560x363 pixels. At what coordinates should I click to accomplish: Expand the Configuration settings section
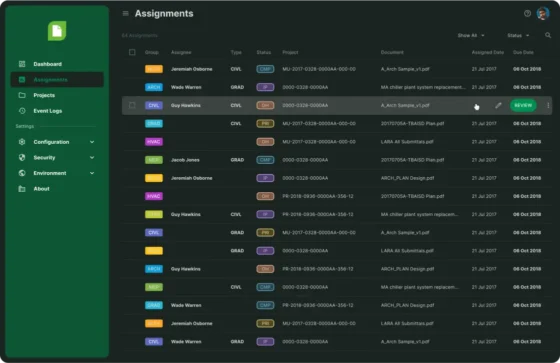tap(57, 142)
